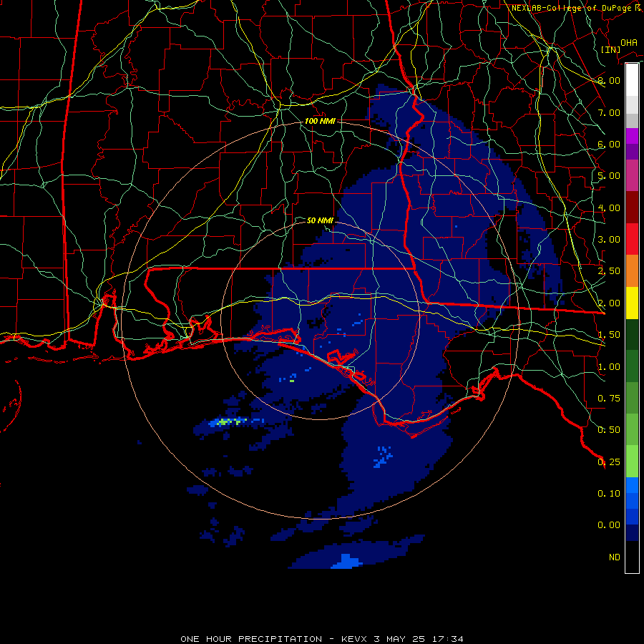644x644 pixels.
Task: Click the NEXLAB-College of DuPage credit text
Action: 577,8
